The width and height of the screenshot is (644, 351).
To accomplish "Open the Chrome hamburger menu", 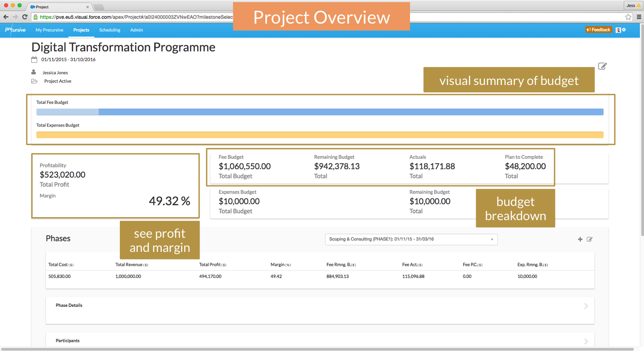I will (639, 17).
